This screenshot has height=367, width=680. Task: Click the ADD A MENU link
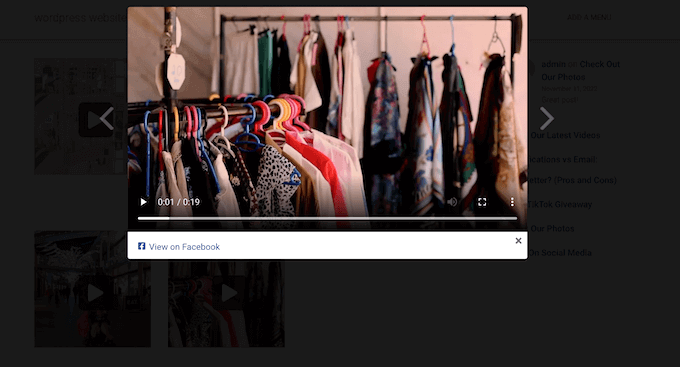[589, 17]
